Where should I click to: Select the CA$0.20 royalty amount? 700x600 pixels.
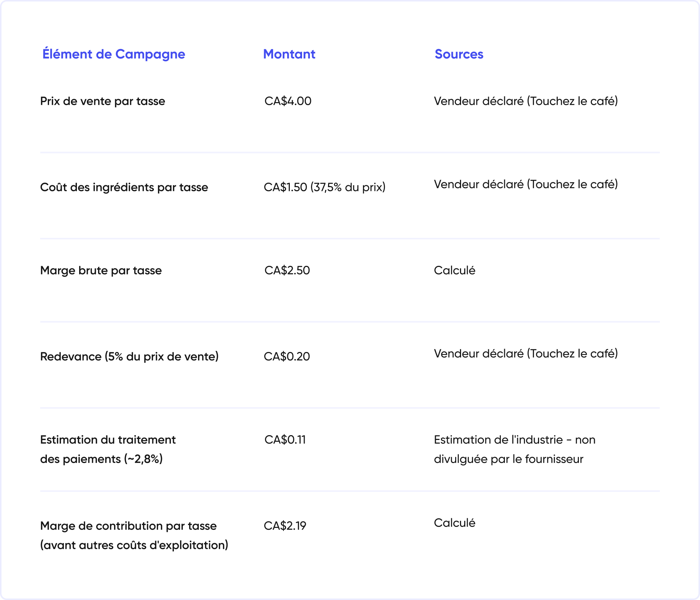pyautogui.click(x=287, y=356)
